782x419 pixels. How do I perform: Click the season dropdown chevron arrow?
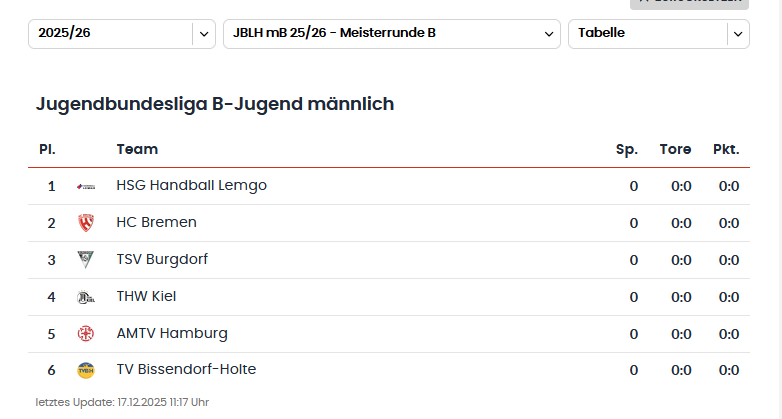click(204, 33)
